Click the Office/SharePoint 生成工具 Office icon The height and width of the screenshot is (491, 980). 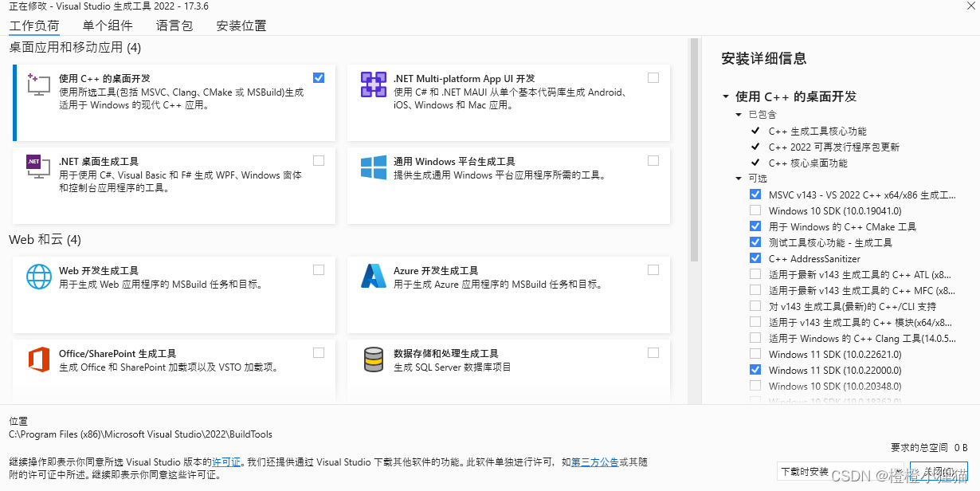38,359
